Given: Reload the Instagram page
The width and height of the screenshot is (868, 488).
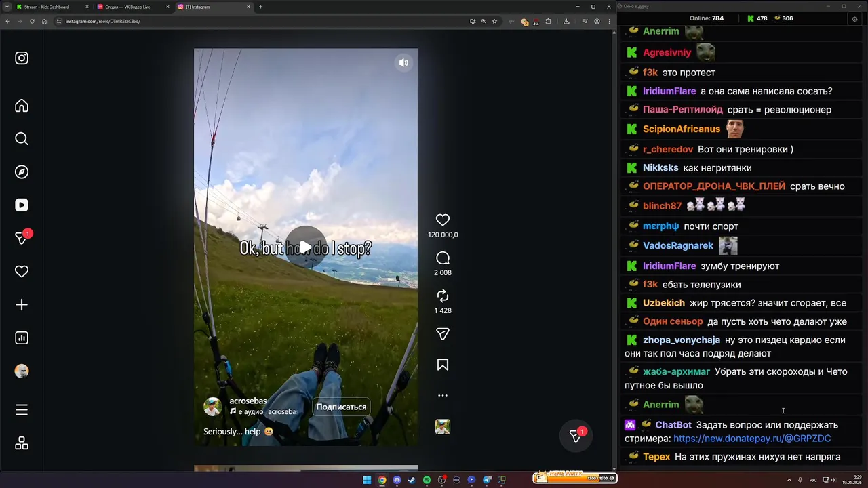Looking at the screenshot, I should pos(32,21).
